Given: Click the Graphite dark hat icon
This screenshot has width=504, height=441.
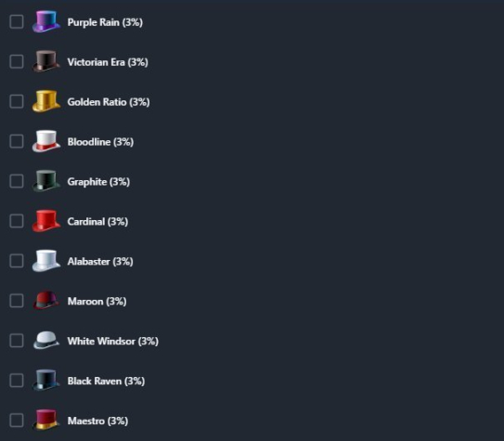Looking at the screenshot, I should coord(46,181).
